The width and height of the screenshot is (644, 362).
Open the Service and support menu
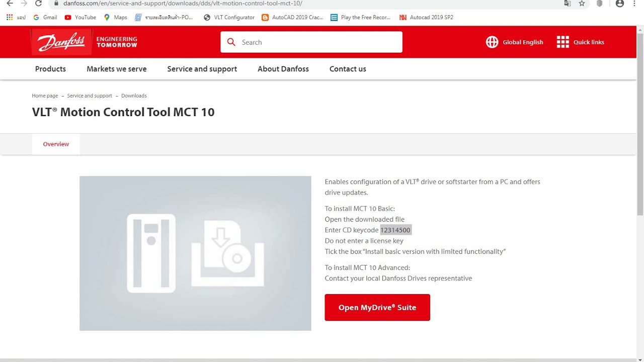pyautogui.click(x=202, y=69)
